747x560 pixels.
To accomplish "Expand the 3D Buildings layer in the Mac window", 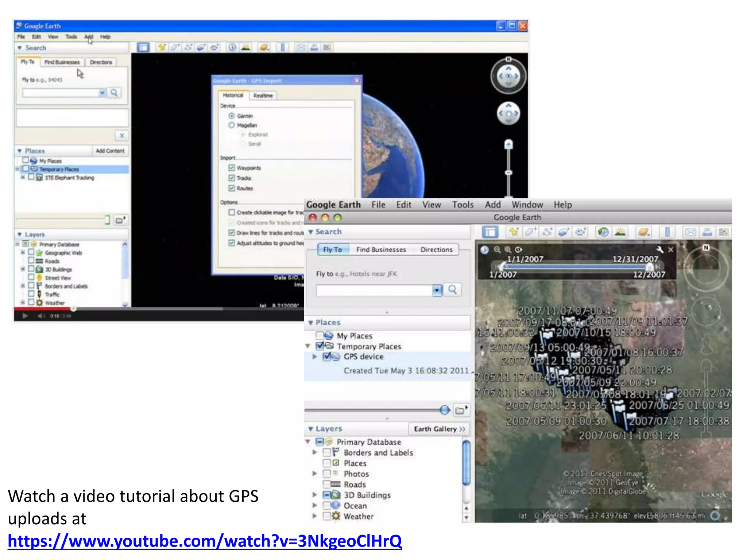I will [315, 495].
